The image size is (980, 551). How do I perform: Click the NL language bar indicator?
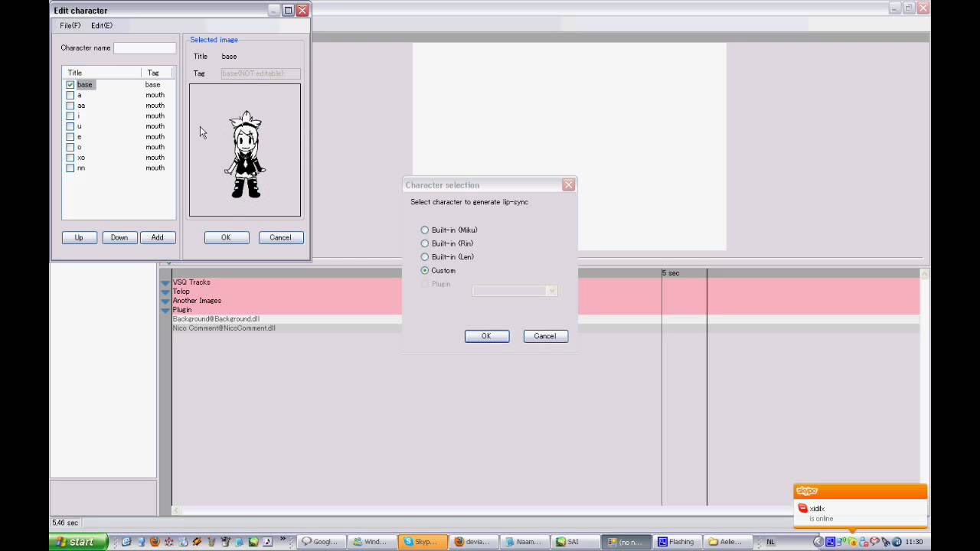pyautogui.click(x=770, y=542)
